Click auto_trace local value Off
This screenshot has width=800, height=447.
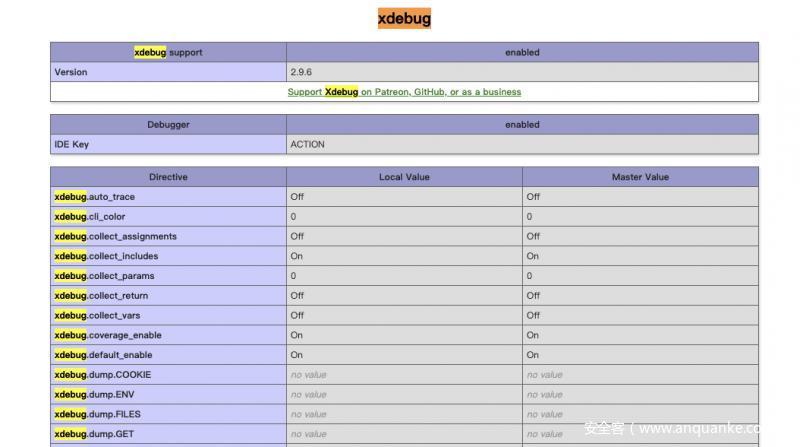(404, 197)
